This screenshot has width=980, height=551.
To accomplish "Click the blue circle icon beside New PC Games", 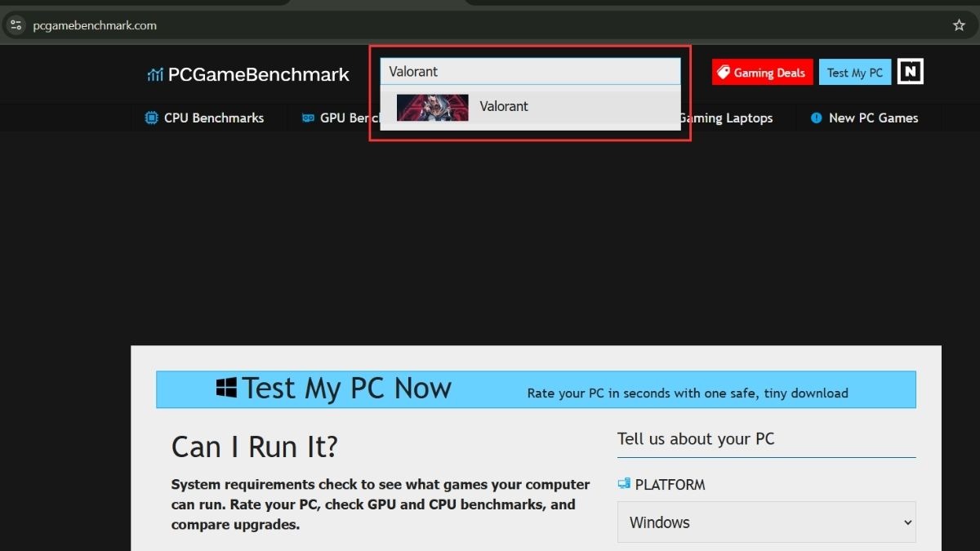I will [816, 118].
